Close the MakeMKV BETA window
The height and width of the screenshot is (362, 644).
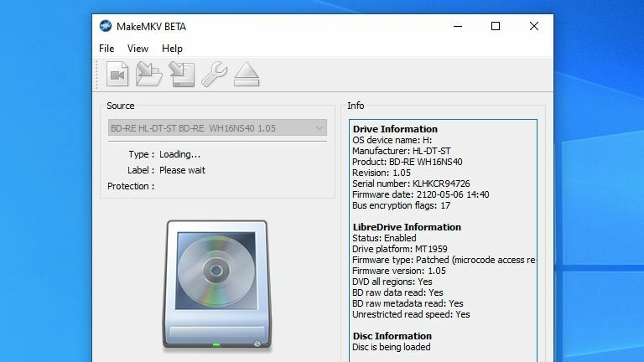click(x=534, y=26)
